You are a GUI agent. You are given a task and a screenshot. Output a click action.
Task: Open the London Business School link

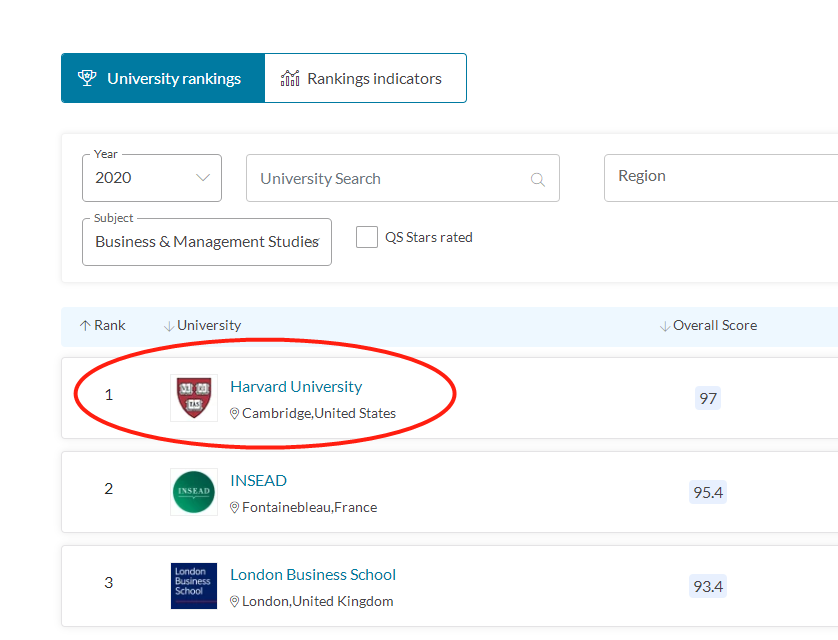pyautogui.click(x=313, y=575)
